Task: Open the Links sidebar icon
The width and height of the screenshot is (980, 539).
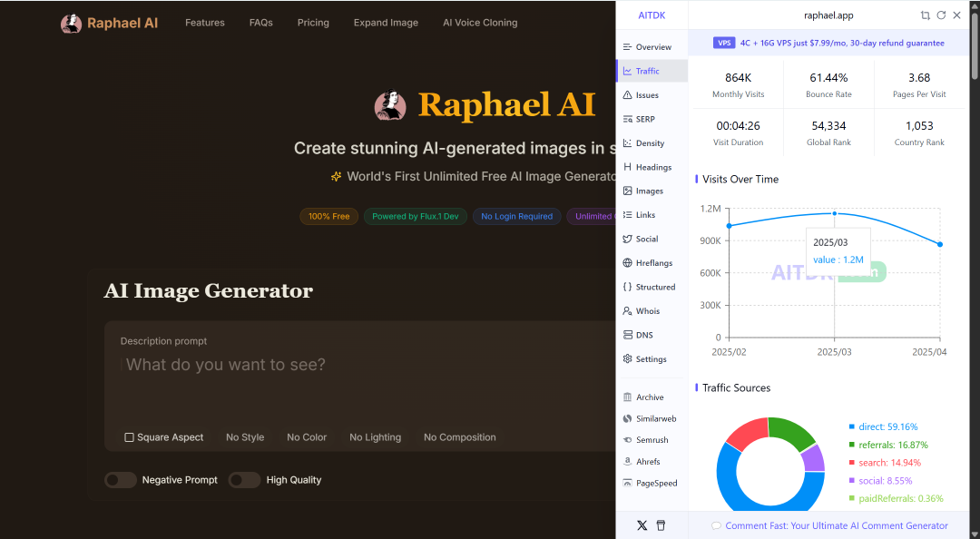Action: click(628, 214)
